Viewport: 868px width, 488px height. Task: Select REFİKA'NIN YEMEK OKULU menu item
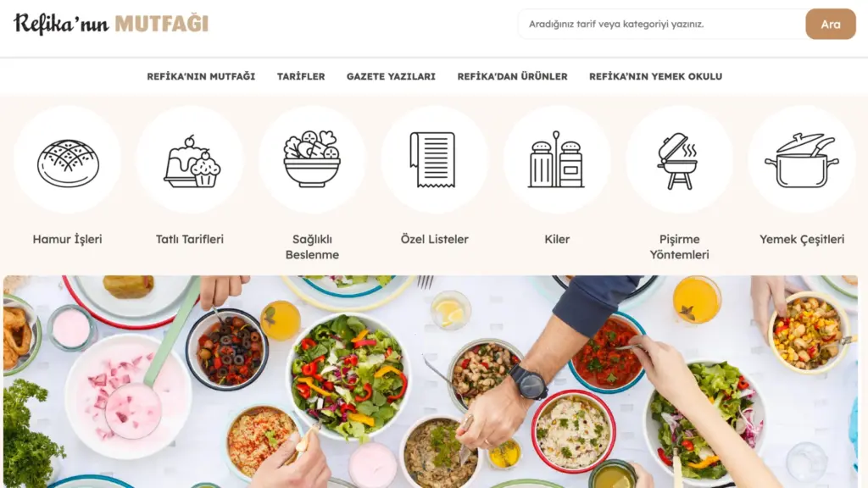655,76
